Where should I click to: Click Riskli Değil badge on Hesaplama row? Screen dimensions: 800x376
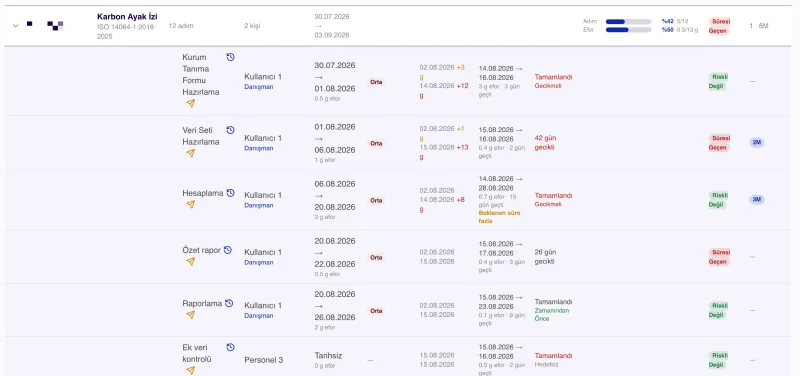[719, 200]
